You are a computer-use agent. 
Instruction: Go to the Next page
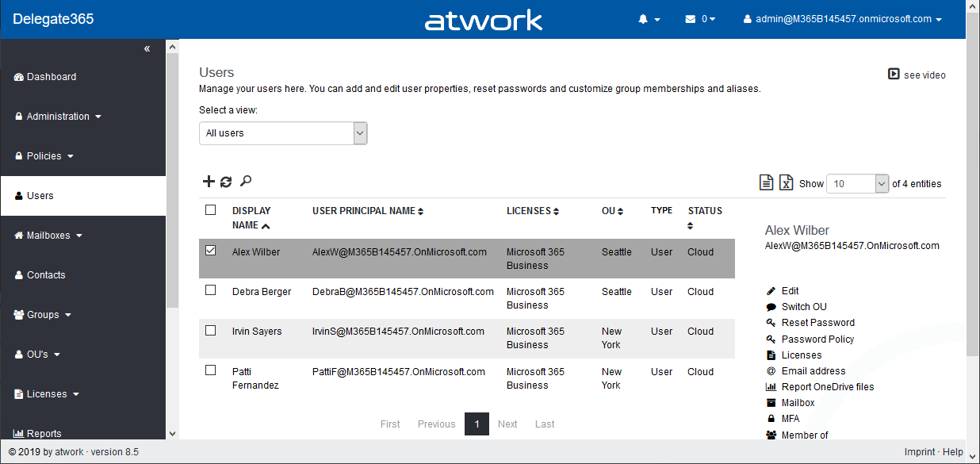[507, 424]
